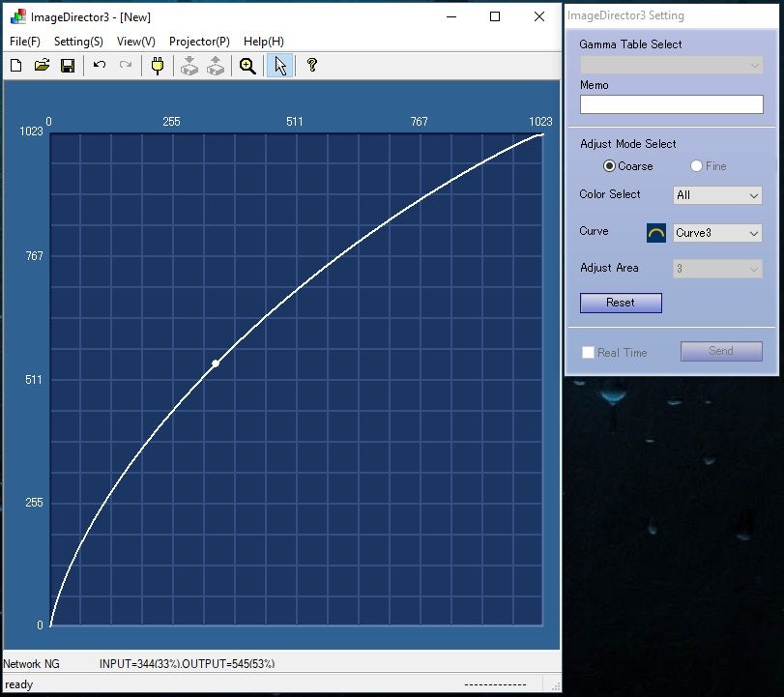Click the ready status bar text
Image resolution: width=784 pixels, height=697 pixels.
tap(18, 684)
